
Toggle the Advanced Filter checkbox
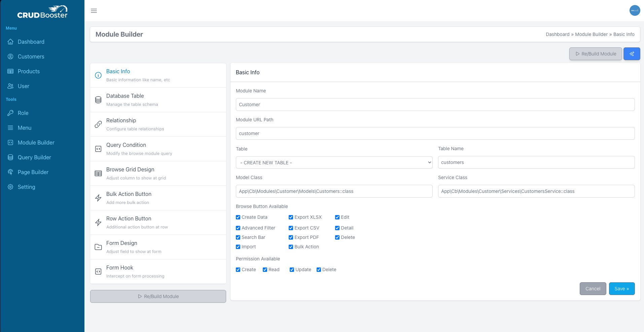click(238, 228)
